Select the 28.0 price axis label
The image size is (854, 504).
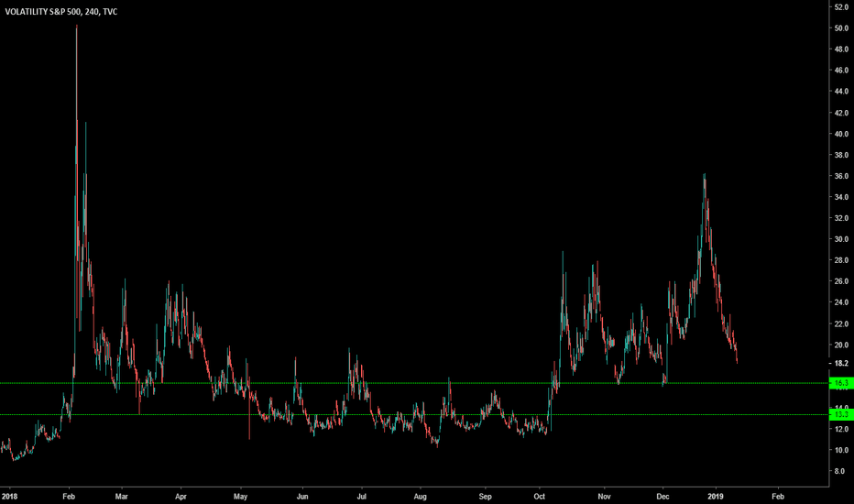pos(841,260)
